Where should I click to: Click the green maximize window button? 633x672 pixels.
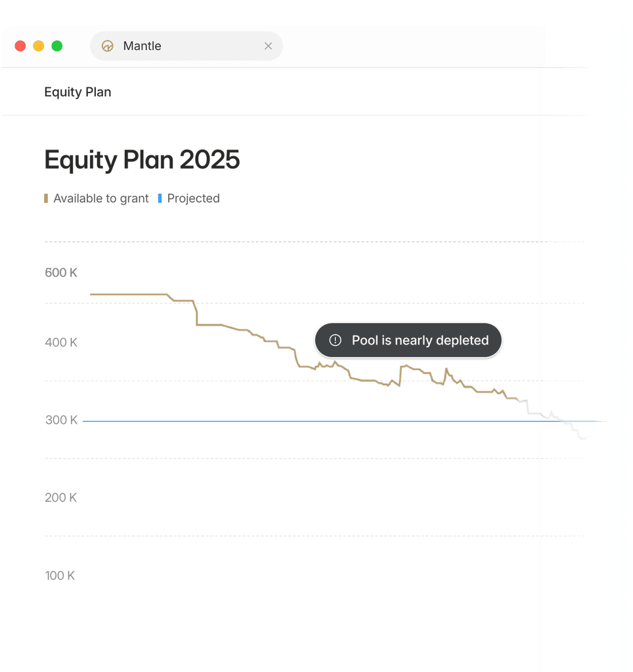57,46
